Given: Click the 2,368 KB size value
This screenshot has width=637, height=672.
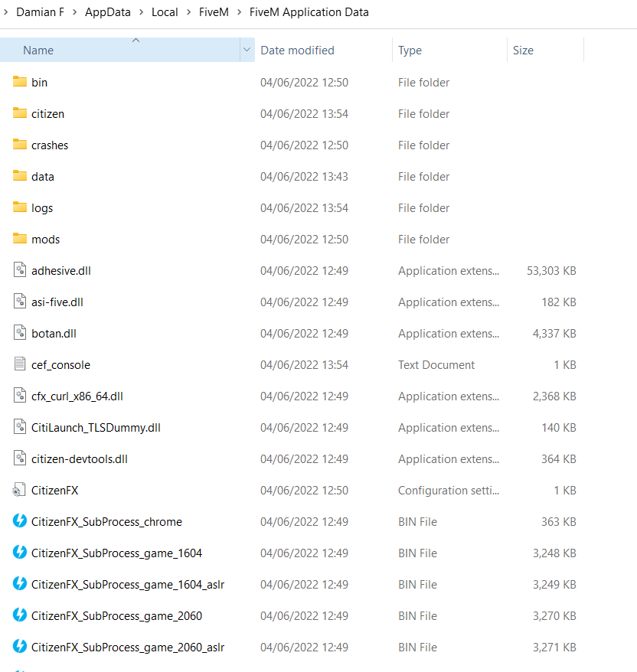Looking at the screenshot, I should 554,396.
